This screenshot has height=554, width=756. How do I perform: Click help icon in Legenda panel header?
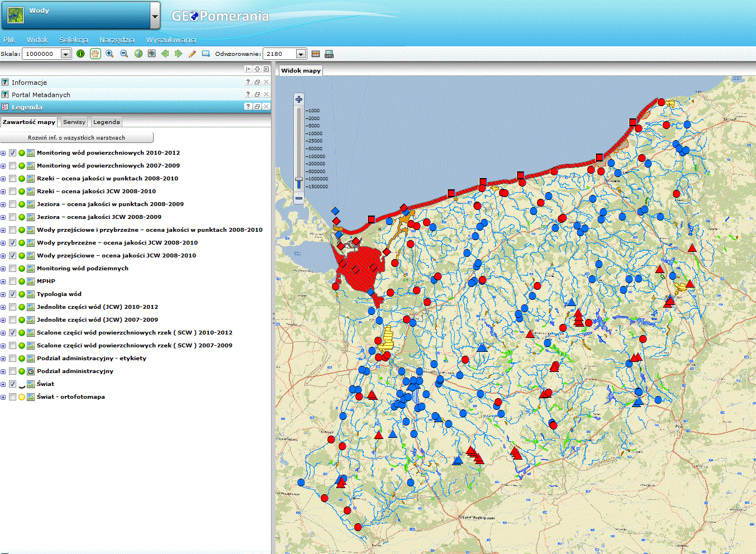249,107
